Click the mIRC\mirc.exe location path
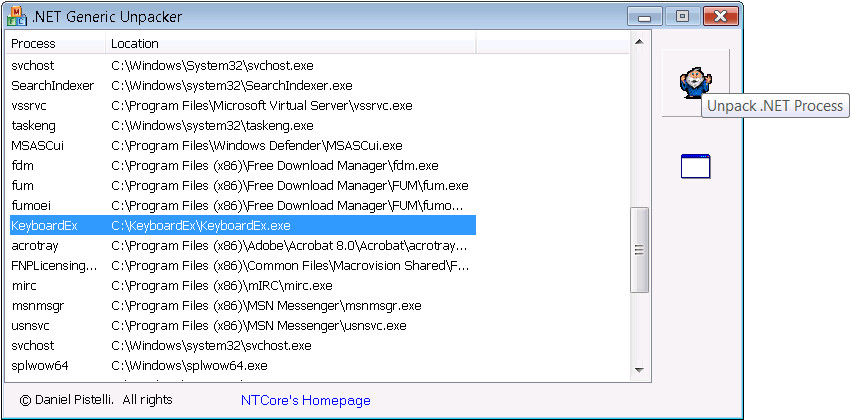The image size is (851, 420). (222, 285)
